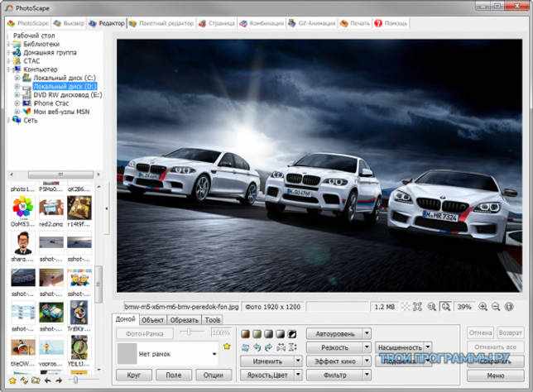Click the red help icon beside Помощь

click(378, 23)
